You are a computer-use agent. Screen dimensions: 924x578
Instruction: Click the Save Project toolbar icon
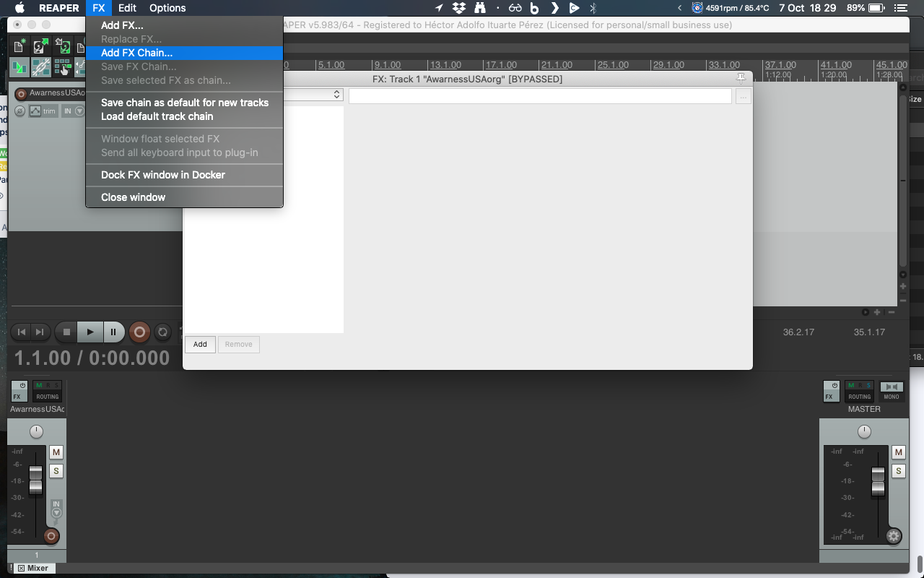(x=64, y=47)
